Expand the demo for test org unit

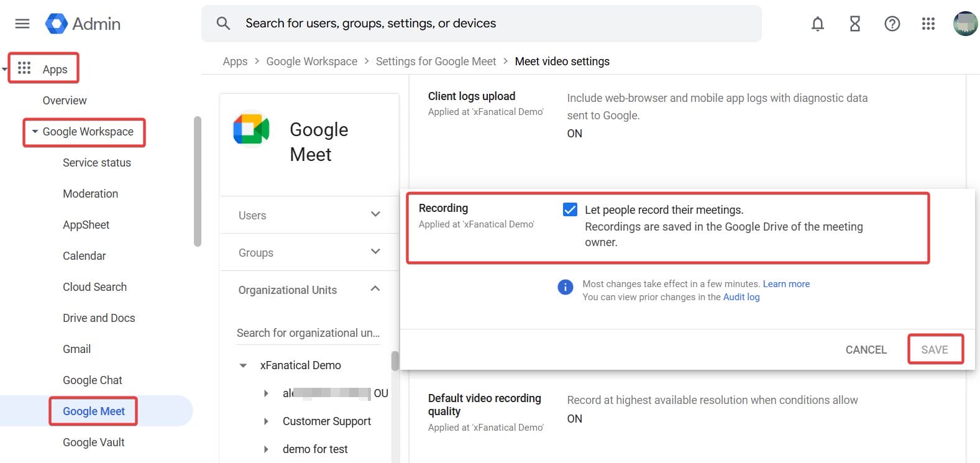[266, 449]
